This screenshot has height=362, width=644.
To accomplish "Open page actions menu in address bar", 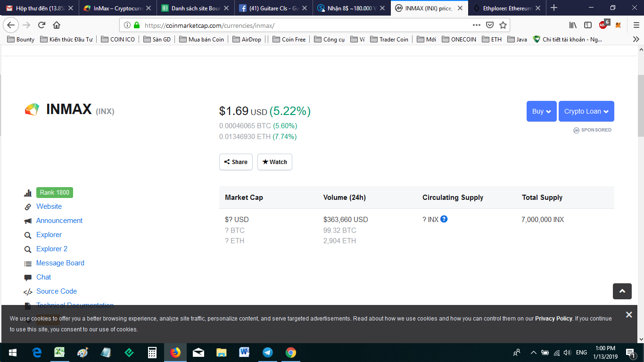I will point(477,25).
